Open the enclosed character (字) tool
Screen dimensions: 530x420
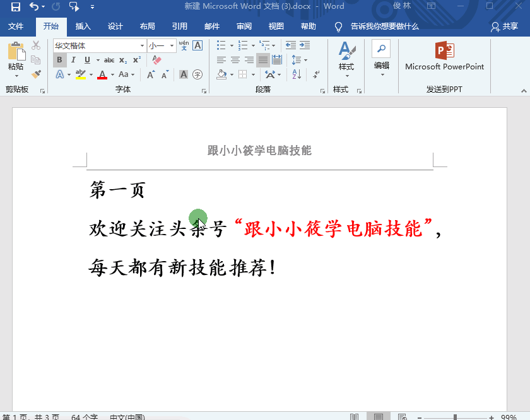click(x=197, y=74)
